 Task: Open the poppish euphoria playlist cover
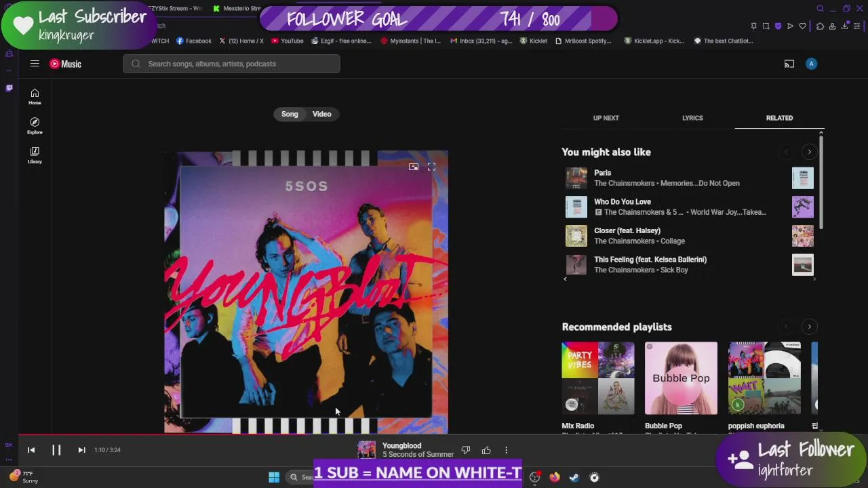tap(764, 378)
